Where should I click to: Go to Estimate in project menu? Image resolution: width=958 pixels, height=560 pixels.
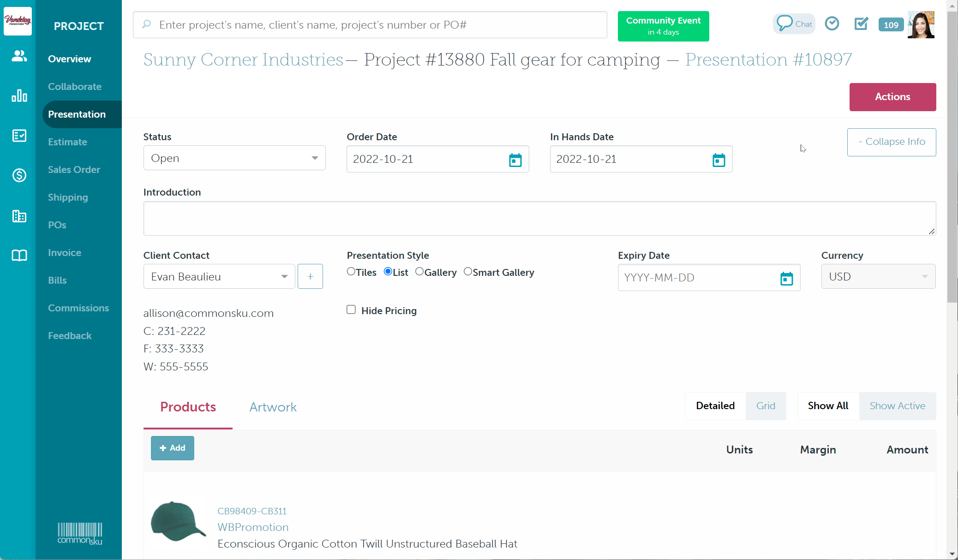(x=67, y=142)
